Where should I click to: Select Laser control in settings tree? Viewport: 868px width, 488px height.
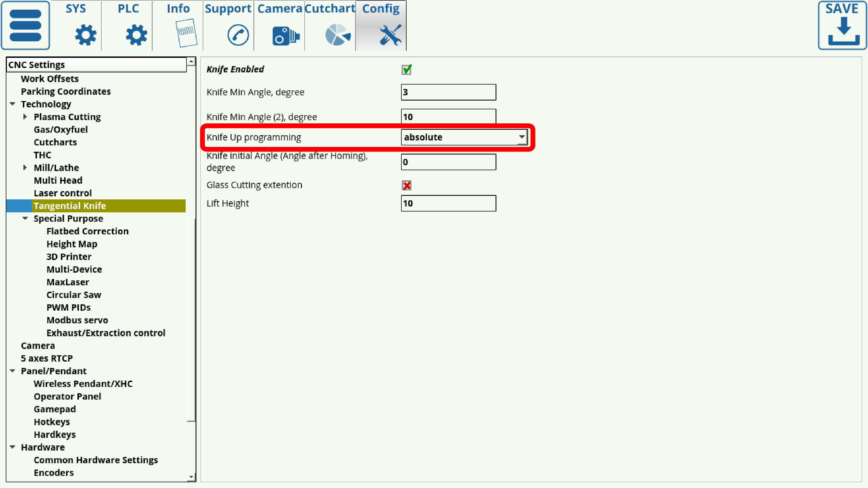(x=63, y=193)
